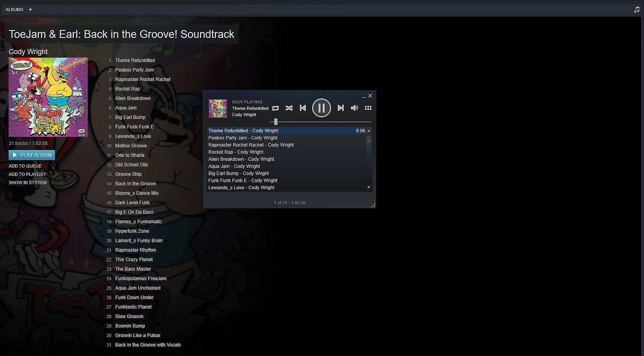
Task: Select album track 24 'Funkopotamus FreeJam'
Action: pos(141,279)
